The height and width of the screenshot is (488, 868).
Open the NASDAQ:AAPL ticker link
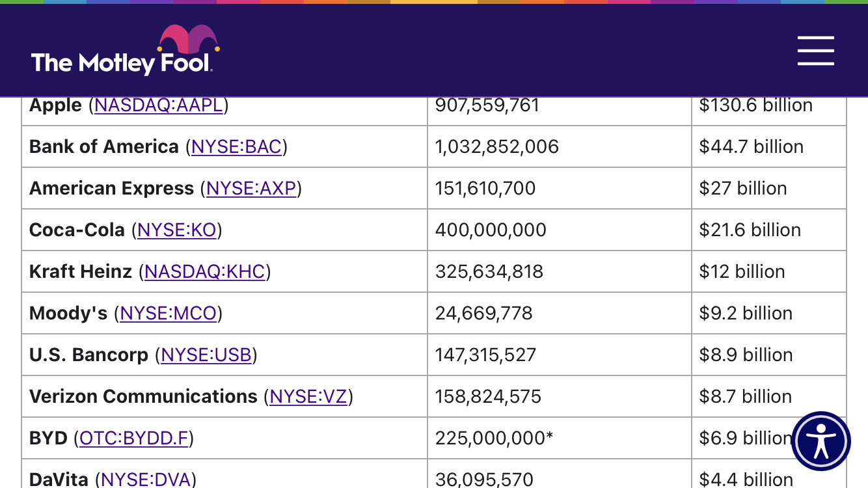159,105
